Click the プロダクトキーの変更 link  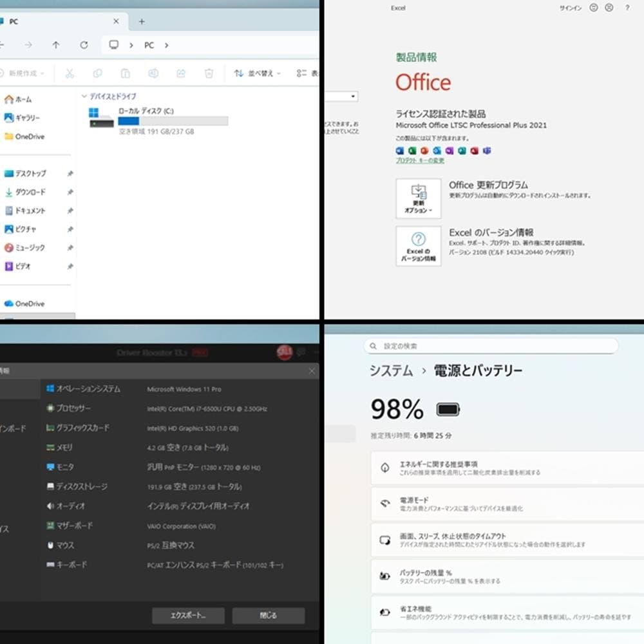pyautogui.click(x=419, y=159)
